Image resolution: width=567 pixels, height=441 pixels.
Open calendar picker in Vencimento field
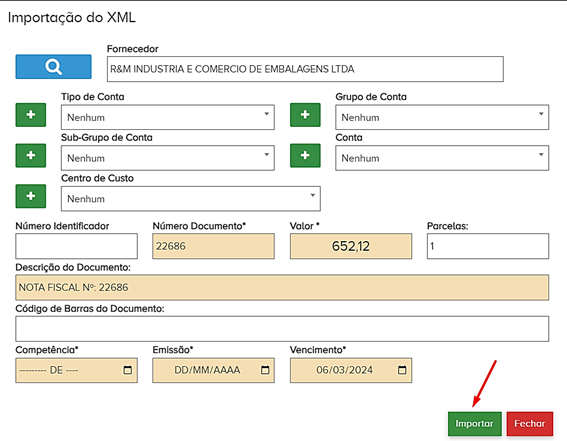[402, 370]
